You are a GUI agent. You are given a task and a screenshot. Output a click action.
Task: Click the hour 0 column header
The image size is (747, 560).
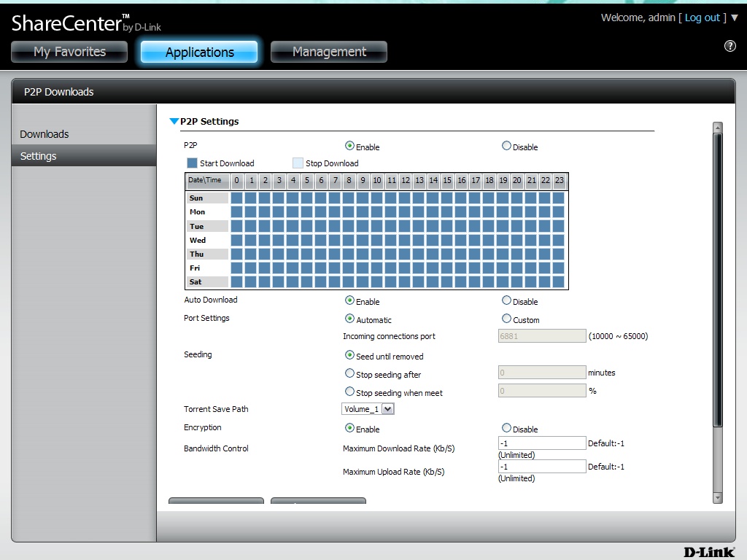tap(237, 181)
